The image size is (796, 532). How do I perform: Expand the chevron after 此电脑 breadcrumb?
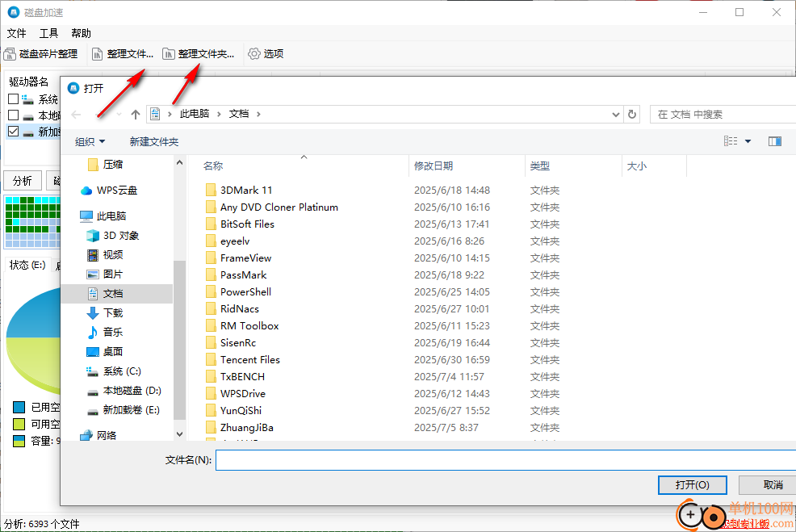pos(220,114)
